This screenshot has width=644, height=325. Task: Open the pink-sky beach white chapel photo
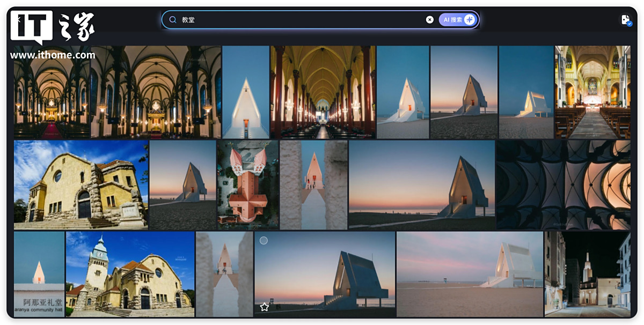[x=470, y=274]
